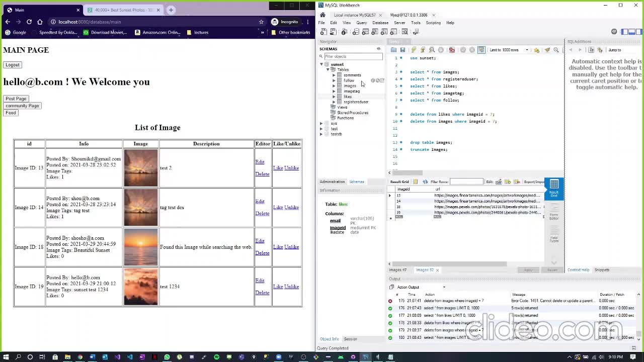644x362 pixels.
Task: Run Explain plan on current statement
Action: click(x=432, y=50)
